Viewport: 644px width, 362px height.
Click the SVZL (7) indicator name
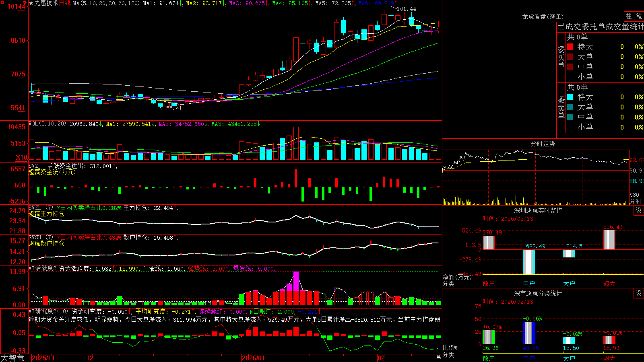[41, 208]
